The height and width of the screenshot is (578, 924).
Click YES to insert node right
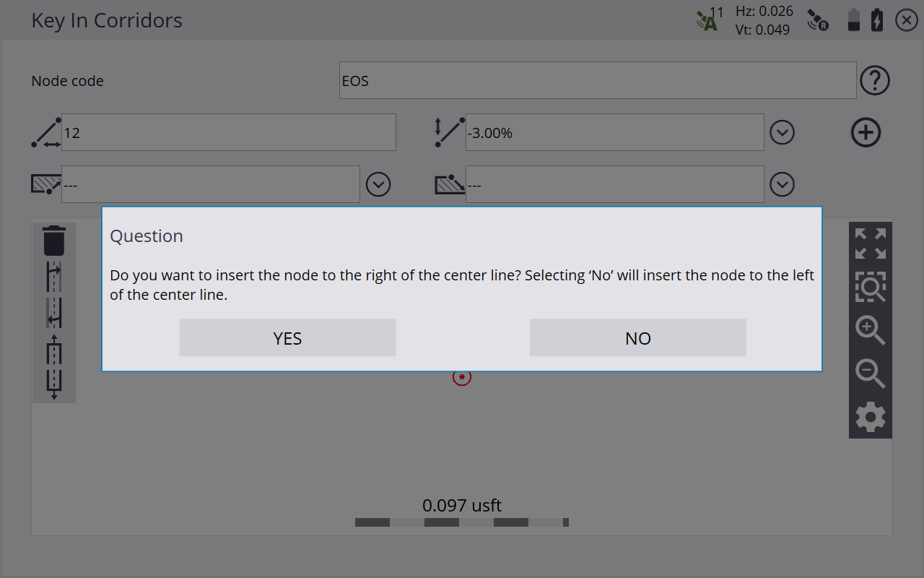tap(287, 338)
